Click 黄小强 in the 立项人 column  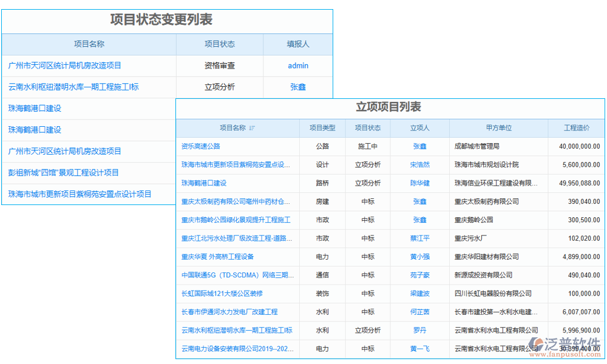pyautogui.click(x=419, y=257)
